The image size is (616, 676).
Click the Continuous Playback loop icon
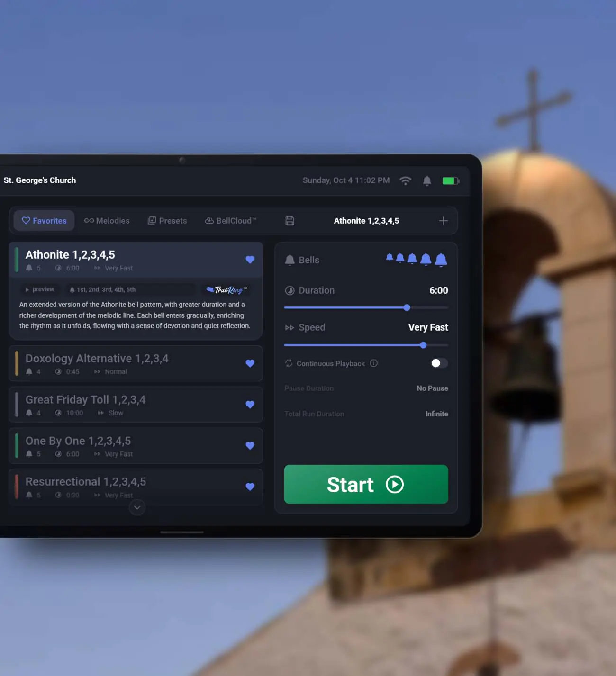(289, 363)
